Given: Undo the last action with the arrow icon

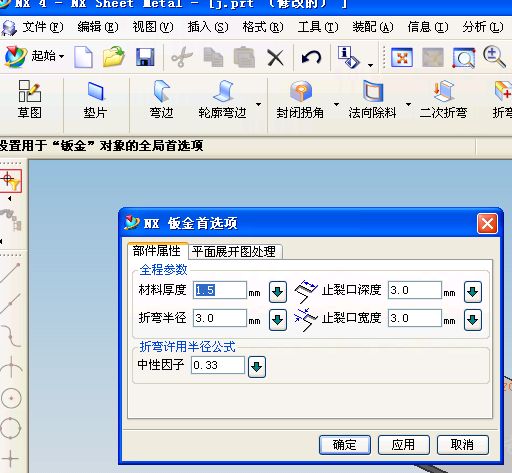Looking at the screenshot, I should [x=311, y=57].
